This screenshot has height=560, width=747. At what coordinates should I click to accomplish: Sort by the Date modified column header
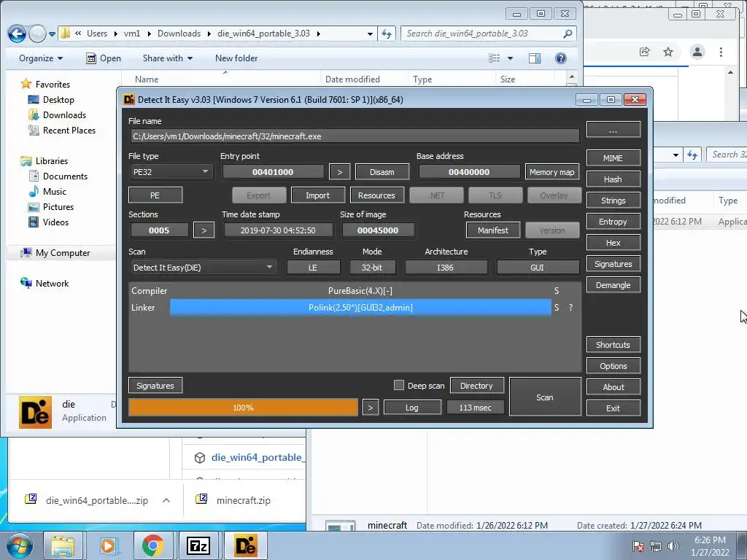(x=365, y=79)
